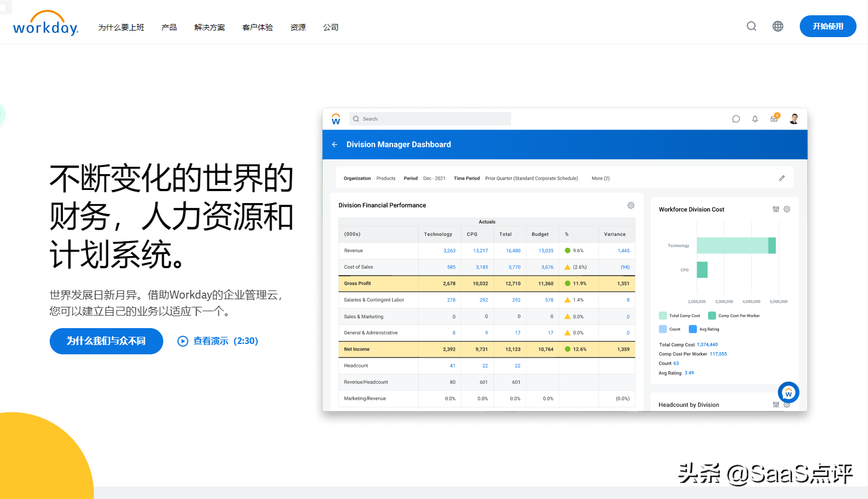868x499 pixels.
Task: Click the floating Workday assistant button
Action: [x=788, y=393]
